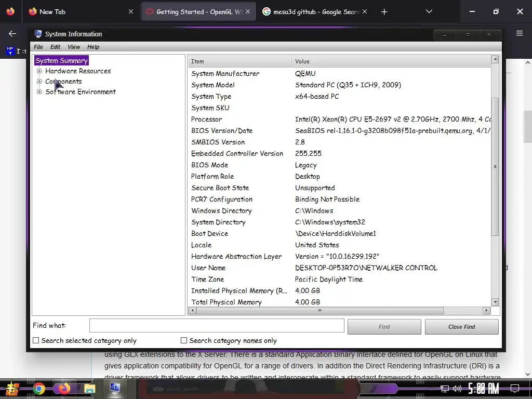The height and width of the screenshot is (399, 532).
Task: Click the System Information taskbar icon
Action: click(115, 389)
